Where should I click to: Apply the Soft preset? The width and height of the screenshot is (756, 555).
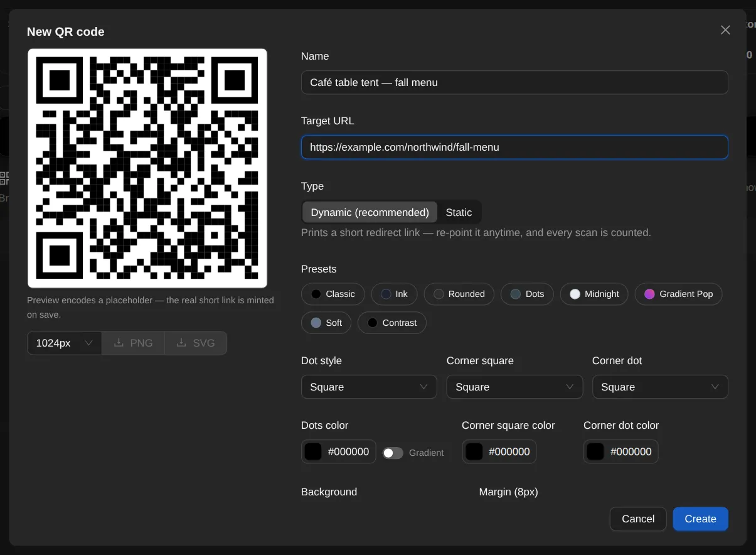coord(326,323)
